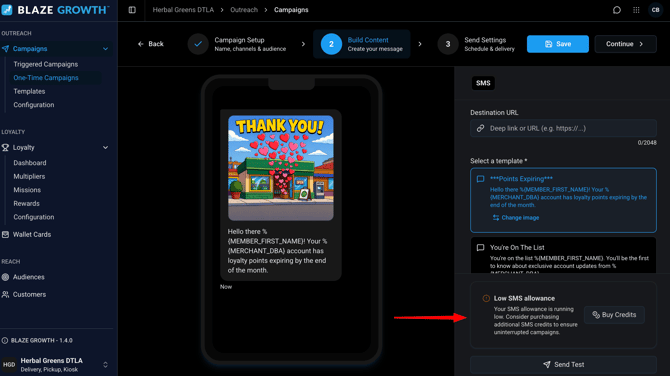
Task: Open Outreach Configuration
Action: tap(34, 105)
